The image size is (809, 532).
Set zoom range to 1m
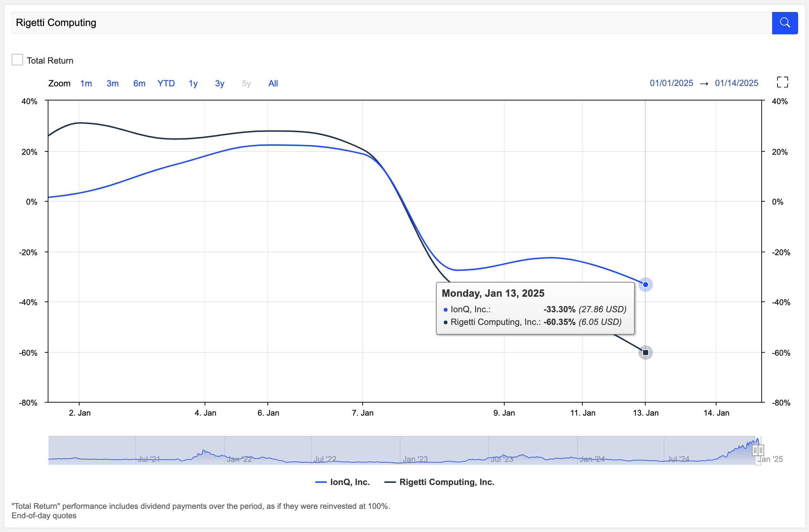(86, 83)
